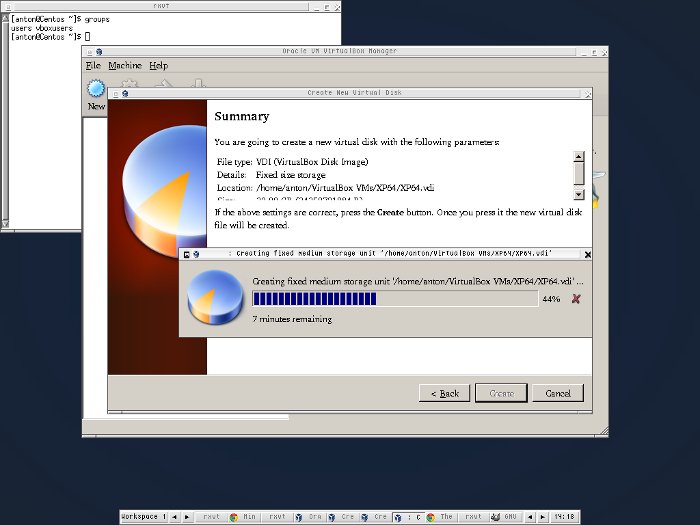Click the < Back button in the wizard

click(445, 393)
